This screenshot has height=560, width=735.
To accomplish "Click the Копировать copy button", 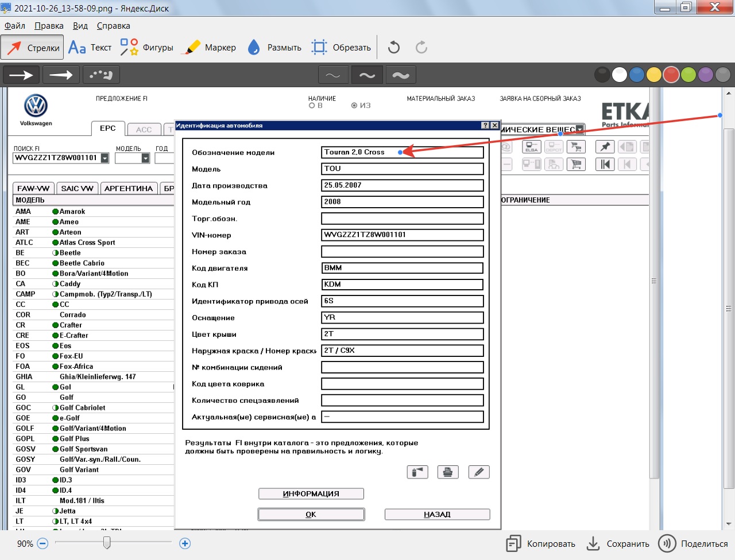I will 540,544.
